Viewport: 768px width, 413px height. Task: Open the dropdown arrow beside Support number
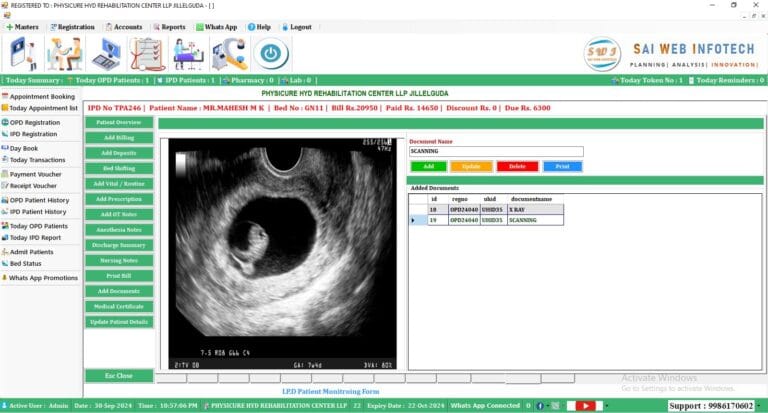[x=760, y=406]
